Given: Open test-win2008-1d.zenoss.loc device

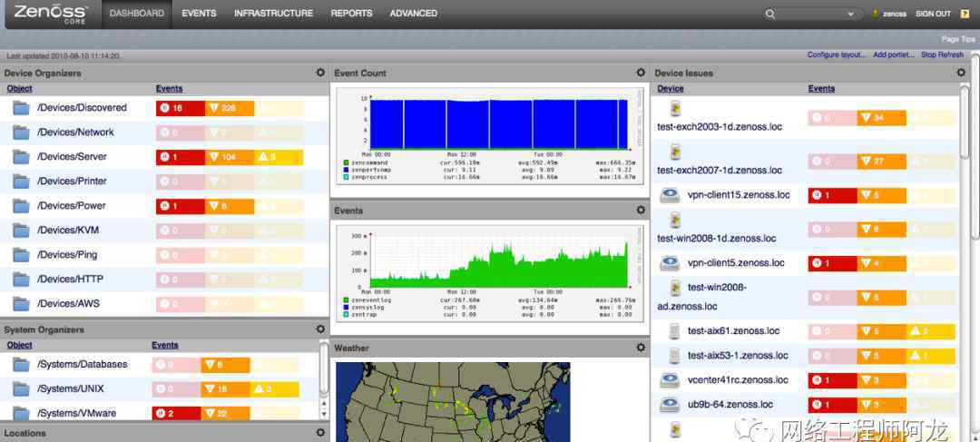Looking at the screenshot, I should point(717,238).
